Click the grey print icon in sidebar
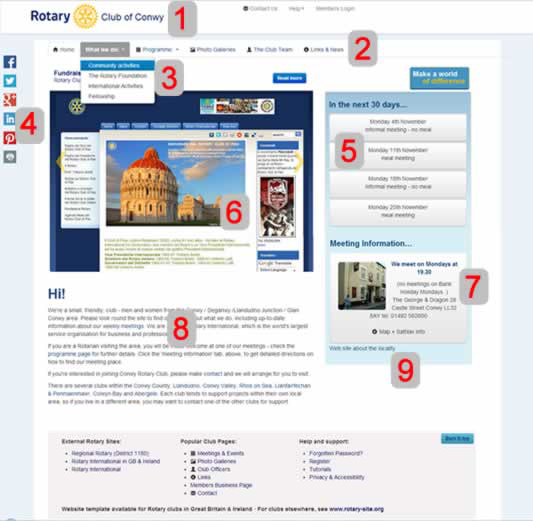533x521 pixels. coord(10,157)
